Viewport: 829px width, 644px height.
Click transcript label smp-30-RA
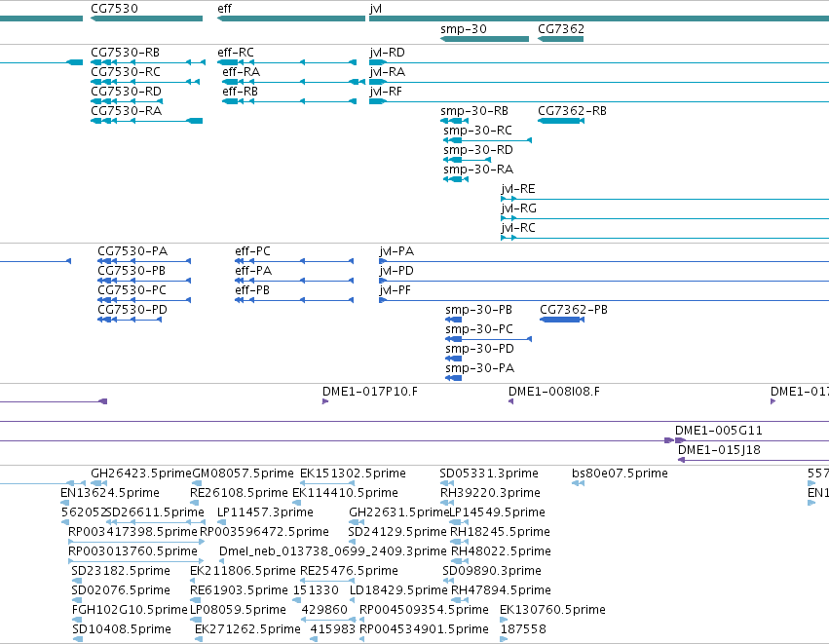pyautogui.click(x=478, y=170)
